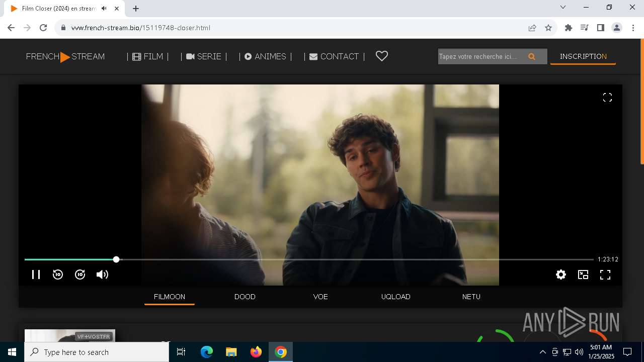Mute the video player volume
The image size is (644, 362).
[102, 275]
